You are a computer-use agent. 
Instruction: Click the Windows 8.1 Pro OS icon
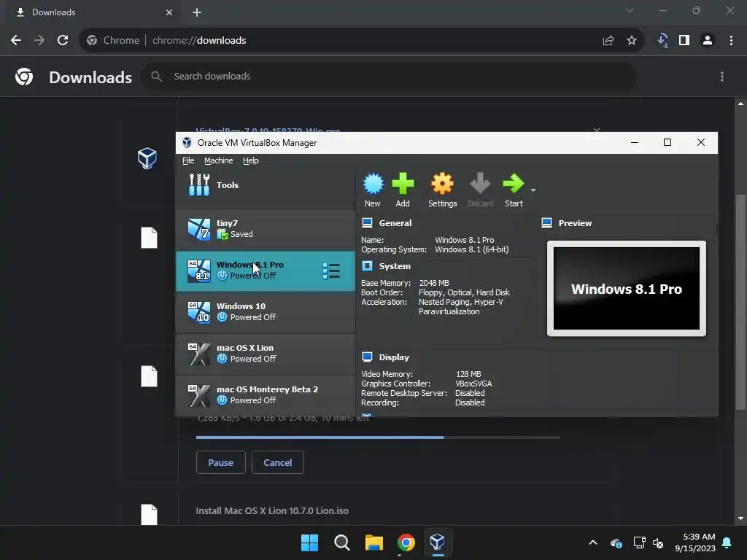point(198,271)
